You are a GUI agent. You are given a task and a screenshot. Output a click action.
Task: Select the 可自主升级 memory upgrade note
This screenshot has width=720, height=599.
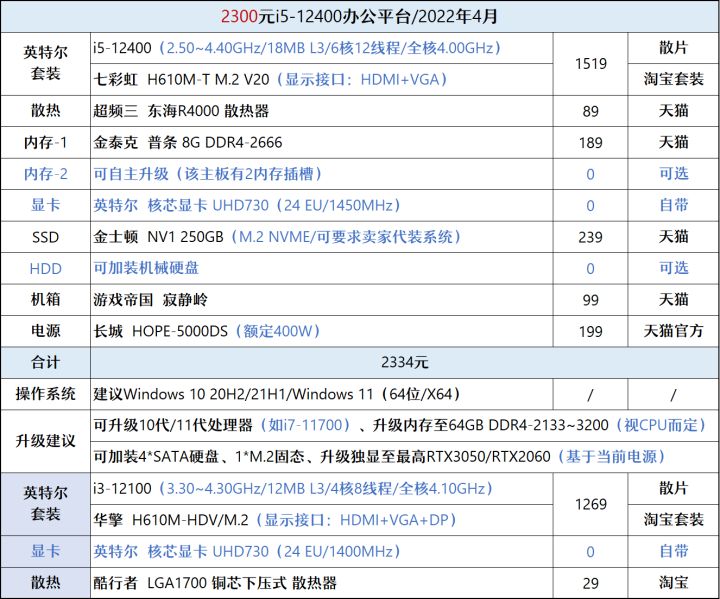(x=321, y=174)
